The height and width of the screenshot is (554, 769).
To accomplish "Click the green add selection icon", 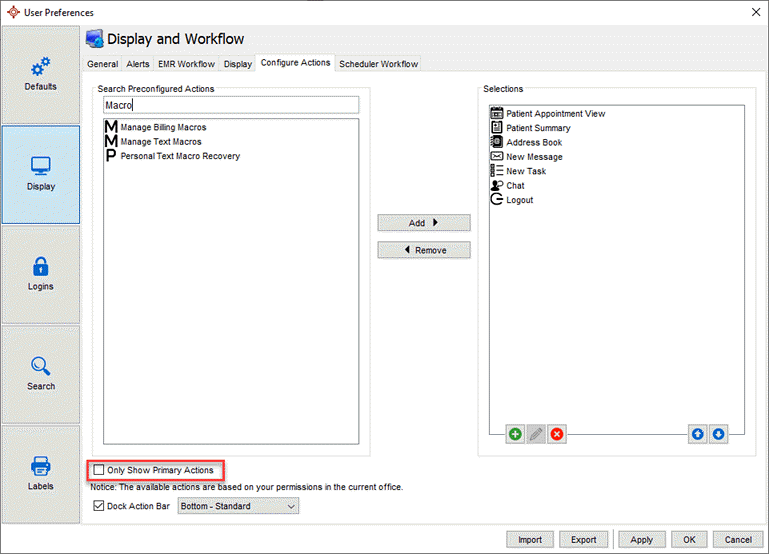I will [514, 434].
